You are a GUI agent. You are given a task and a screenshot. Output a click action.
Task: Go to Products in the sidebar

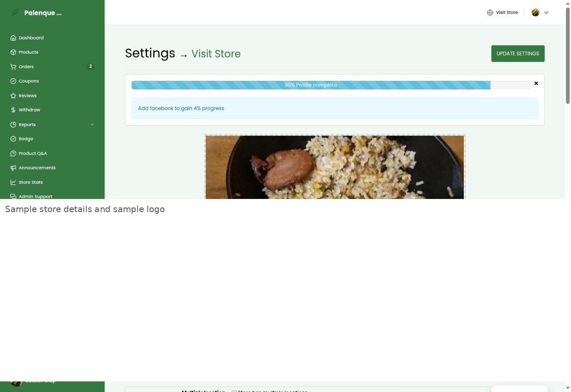click(x=28, y=52)
